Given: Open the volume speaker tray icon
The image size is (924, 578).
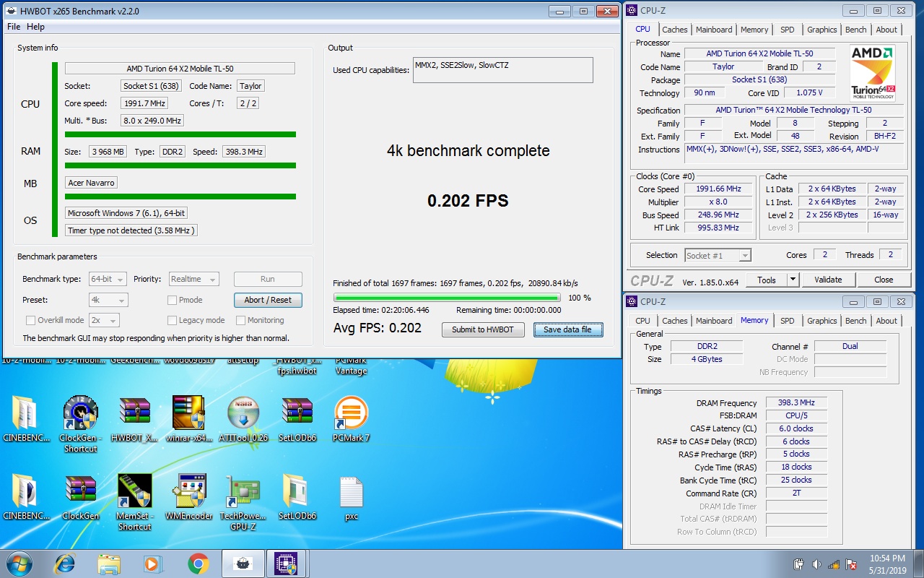Looking at the screenshot, I should click(x=816, y=564).
